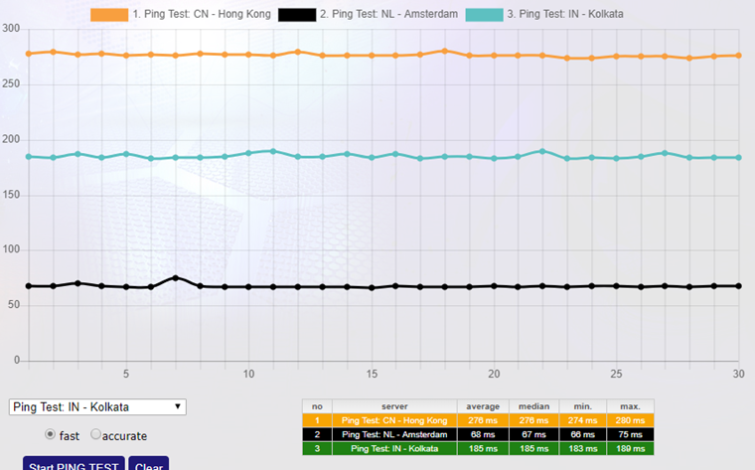The image size is (755, 470).
Task: Click the 'server' column header
Action: (394, 407)
